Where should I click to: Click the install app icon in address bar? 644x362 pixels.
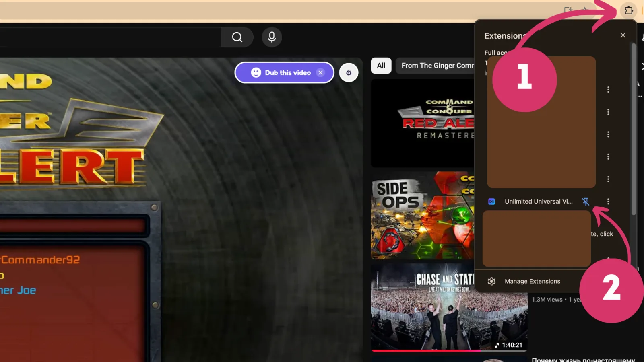[568, 10]
